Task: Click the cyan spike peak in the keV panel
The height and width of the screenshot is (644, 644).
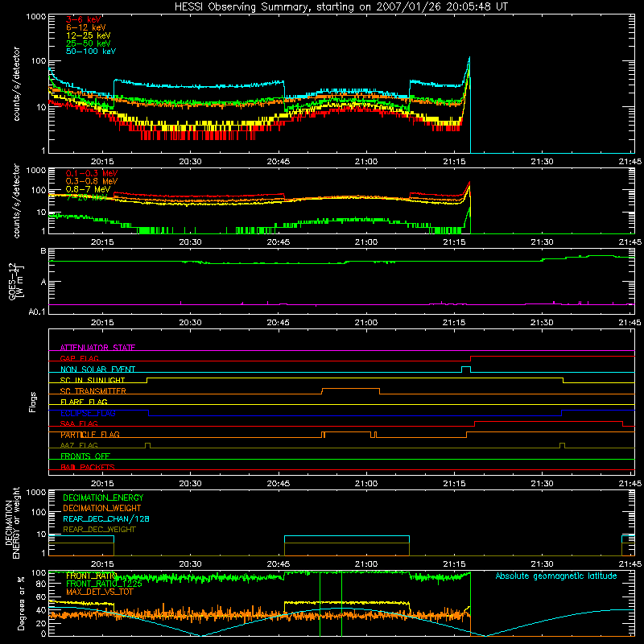Action: coord(469,58)
